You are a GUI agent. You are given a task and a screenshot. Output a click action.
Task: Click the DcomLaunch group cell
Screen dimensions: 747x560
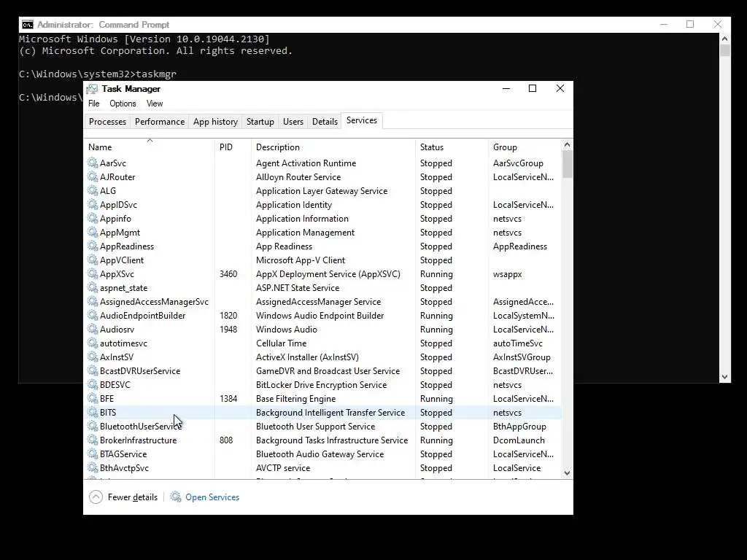(519, 440)
